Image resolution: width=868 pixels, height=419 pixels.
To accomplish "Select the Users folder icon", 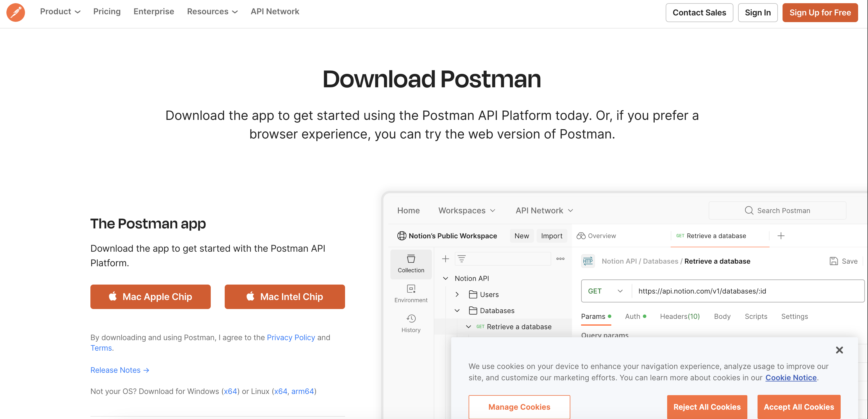I will pyautogui.click(x=473, y=294).
